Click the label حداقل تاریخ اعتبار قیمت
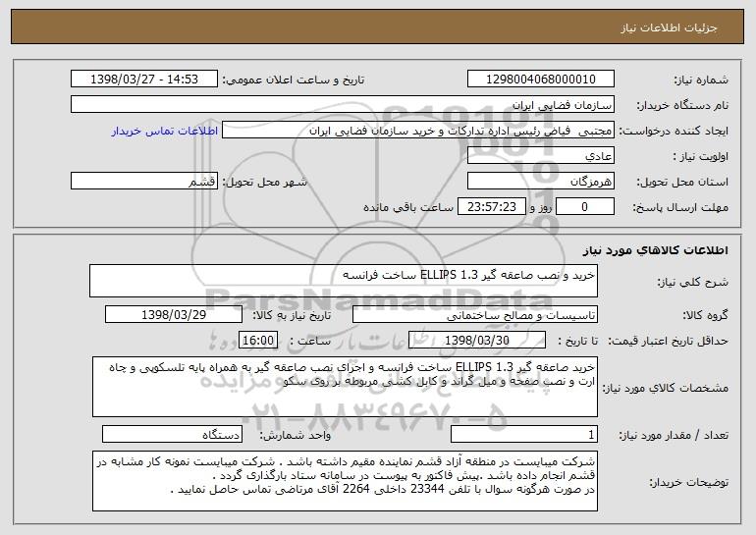Image resolution: width=756 pixels, height=535 pixels. pos(668,342)
